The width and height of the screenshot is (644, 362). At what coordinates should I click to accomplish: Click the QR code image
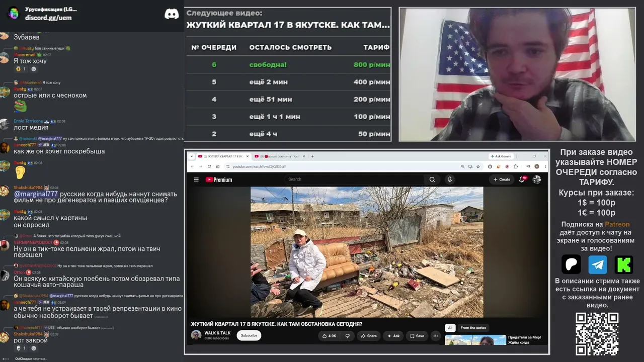597,334
